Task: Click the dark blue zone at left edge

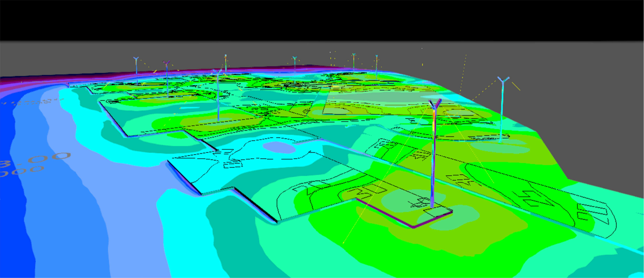Action: (x=13, y=212)
